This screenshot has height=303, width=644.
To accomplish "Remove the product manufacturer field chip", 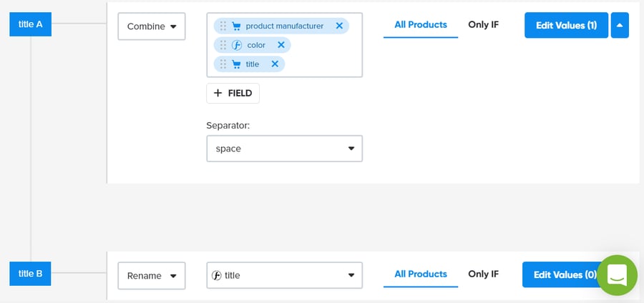I will point(339,26).
